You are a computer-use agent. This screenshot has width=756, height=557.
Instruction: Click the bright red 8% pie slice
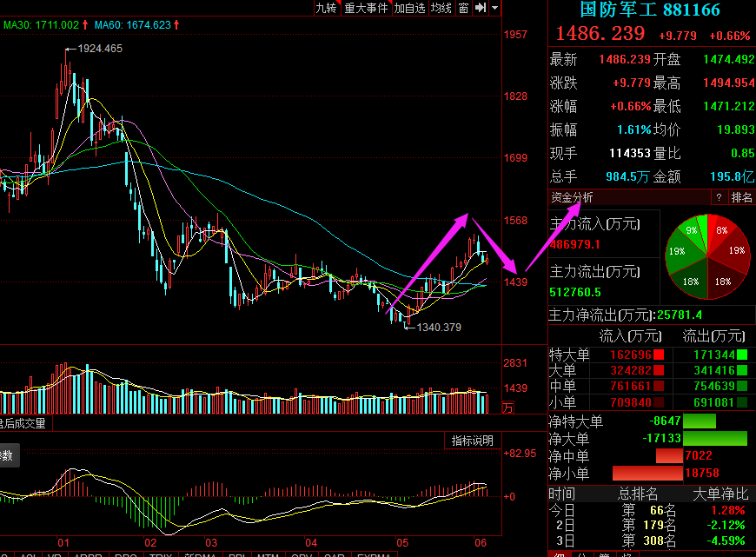[720, 230]
